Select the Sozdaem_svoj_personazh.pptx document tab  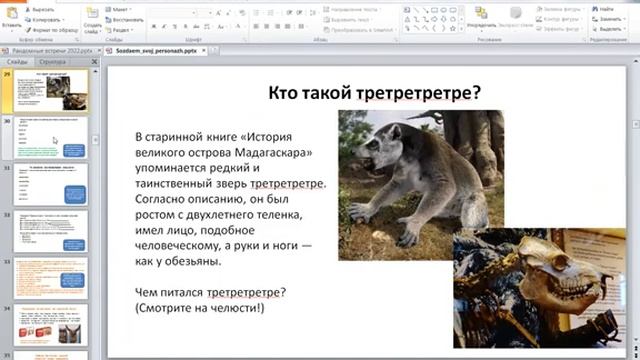pos(156,51)
